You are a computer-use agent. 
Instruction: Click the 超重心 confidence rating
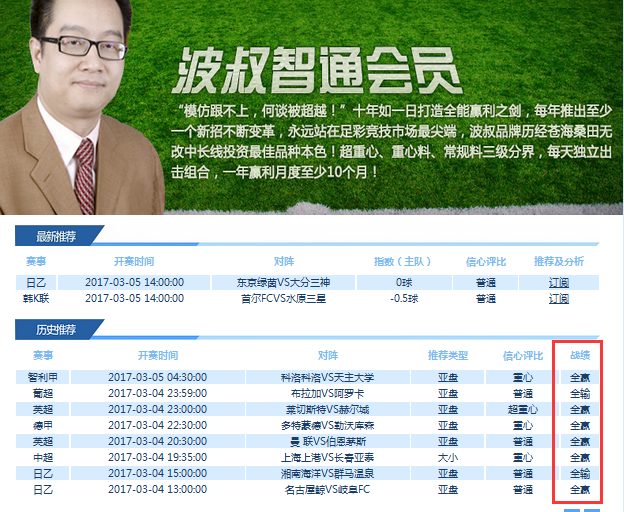point(523,409)
